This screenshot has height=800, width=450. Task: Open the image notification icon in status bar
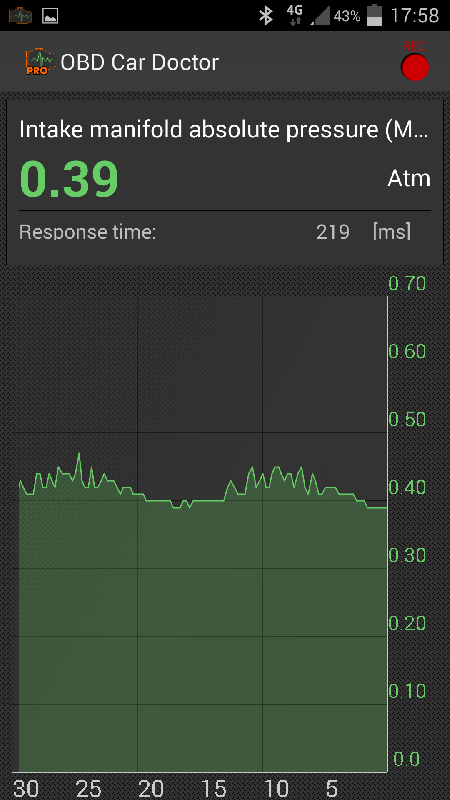click(x=50, y=16)
